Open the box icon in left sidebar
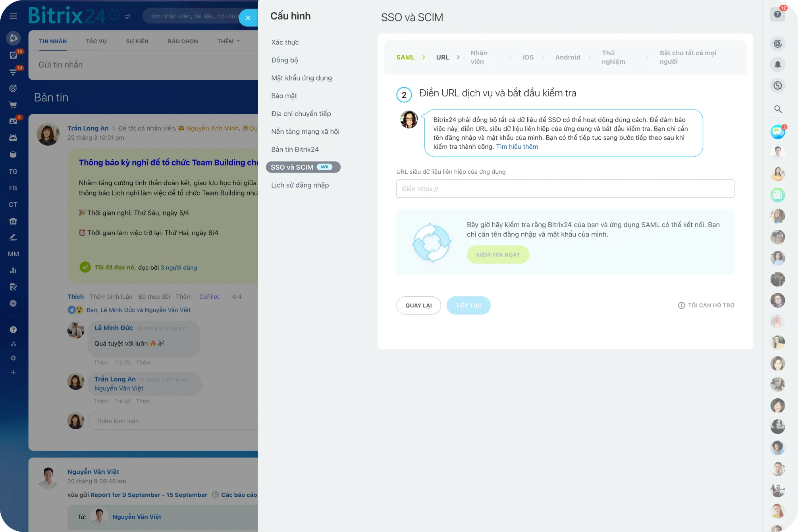The image size is (798, 532). 13,154
